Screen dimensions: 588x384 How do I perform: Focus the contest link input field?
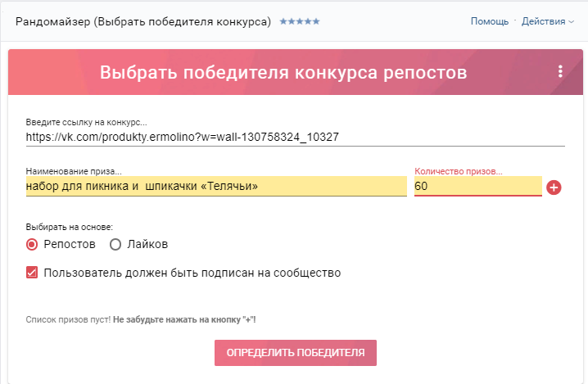(x=295, y=138)
